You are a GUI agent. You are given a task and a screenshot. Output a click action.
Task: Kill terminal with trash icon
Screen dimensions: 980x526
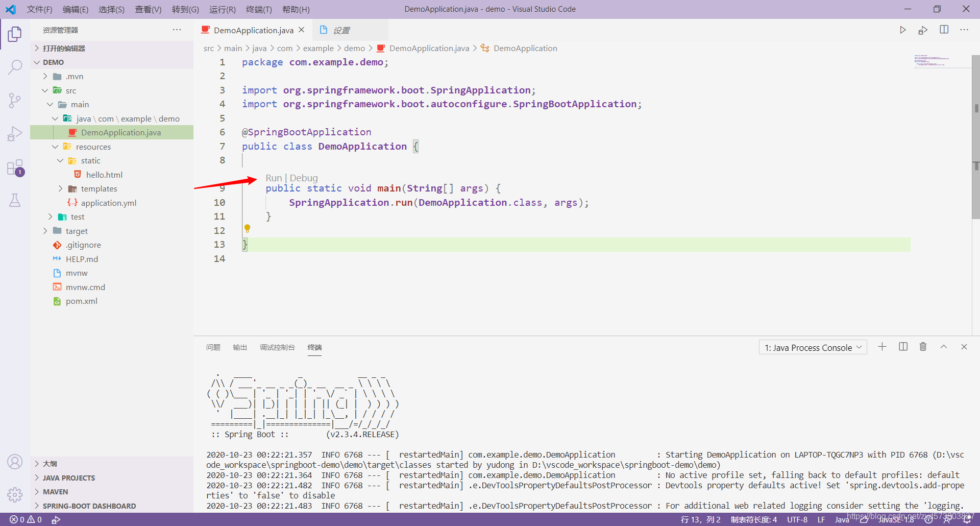click(x=923, y=347)
